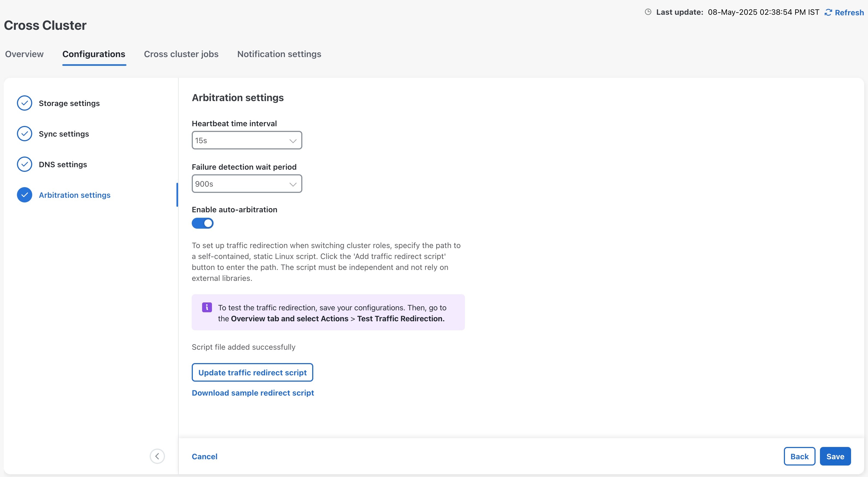Image resolution: width=868 pixels, height=477 pixels.
Task: Select the Arbitration settings step
Action: [75, 195]
